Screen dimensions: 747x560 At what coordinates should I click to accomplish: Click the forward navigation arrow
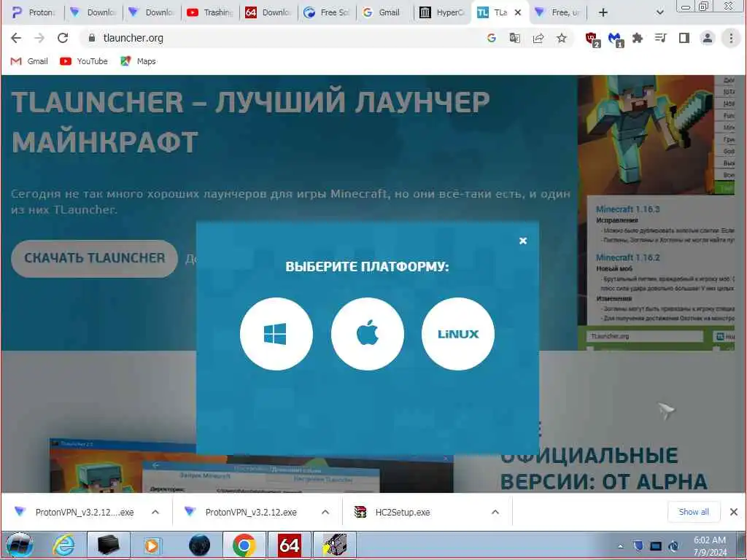pyautogui.click(x=39, y=38)
